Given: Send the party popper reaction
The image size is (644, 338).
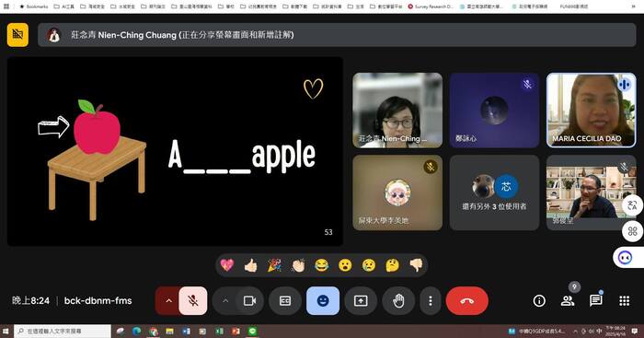Looking at the screenshot, I should pyautogui.click(x=274, y=265).
